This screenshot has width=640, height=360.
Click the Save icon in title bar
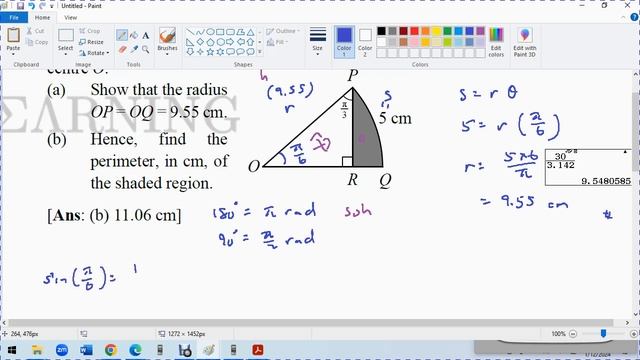[20, 6]
